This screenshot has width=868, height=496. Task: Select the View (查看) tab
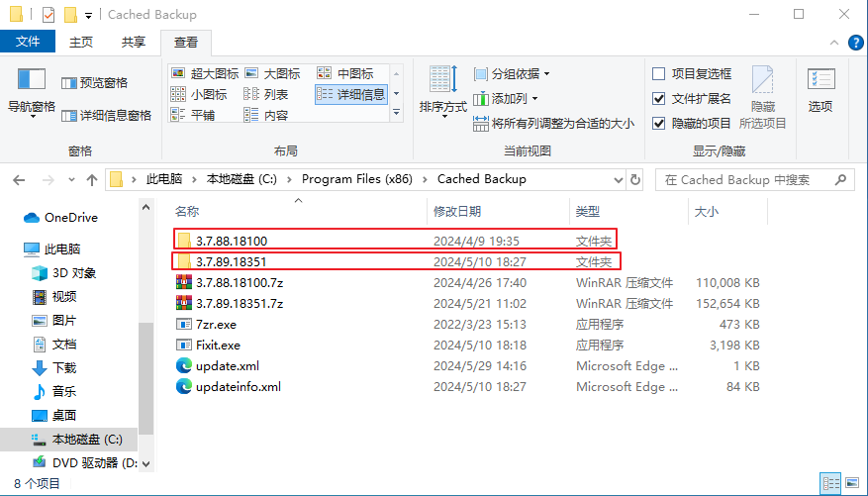tap(186, 42)
